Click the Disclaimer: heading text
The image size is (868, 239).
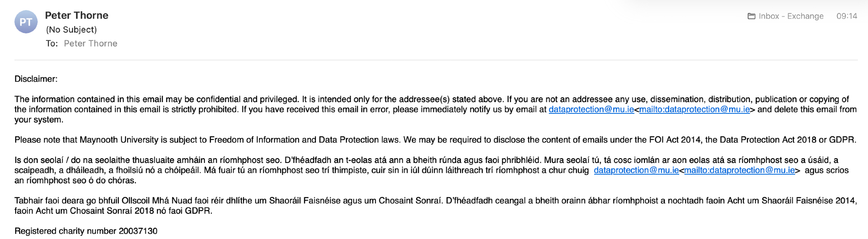(36, 79)
